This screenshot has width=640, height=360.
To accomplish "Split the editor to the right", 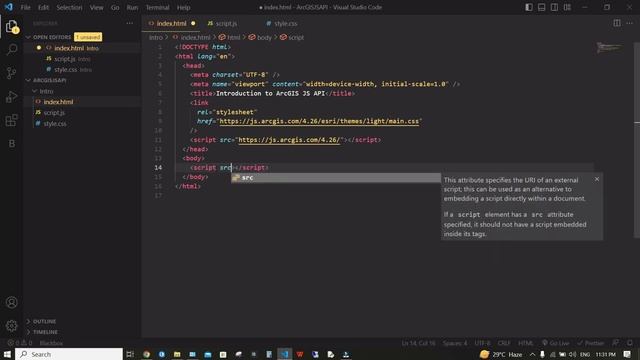I will tap(617, 23).
